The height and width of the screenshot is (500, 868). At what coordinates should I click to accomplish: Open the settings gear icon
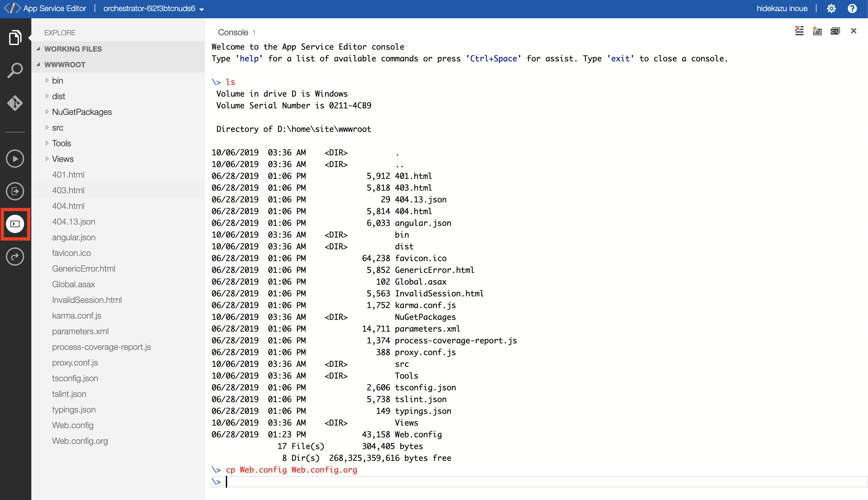pos(831,8)
